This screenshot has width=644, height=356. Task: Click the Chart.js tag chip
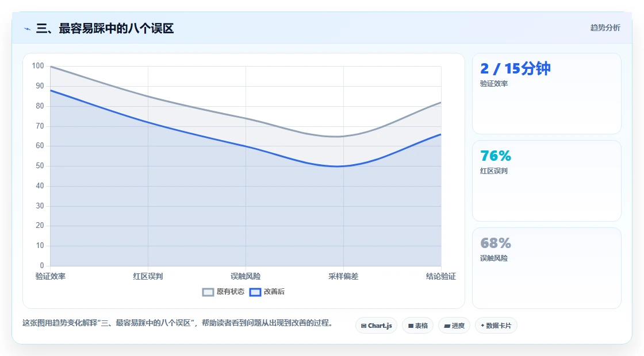376,326
